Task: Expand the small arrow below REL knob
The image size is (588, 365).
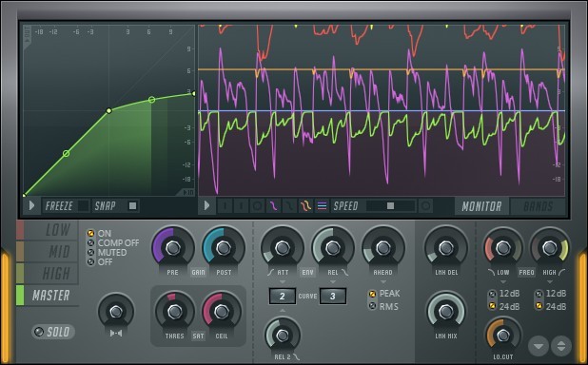Action: (333, 281)
